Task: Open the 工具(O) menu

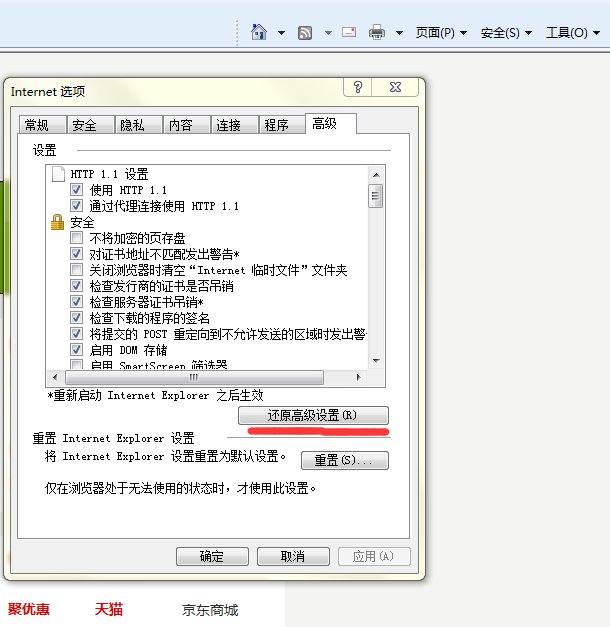Action: [573, 32]
